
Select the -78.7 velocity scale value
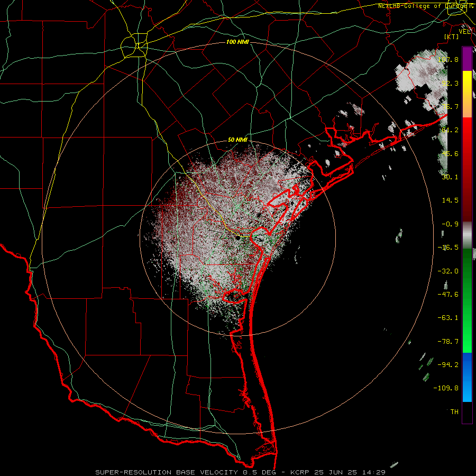(448, 342)
